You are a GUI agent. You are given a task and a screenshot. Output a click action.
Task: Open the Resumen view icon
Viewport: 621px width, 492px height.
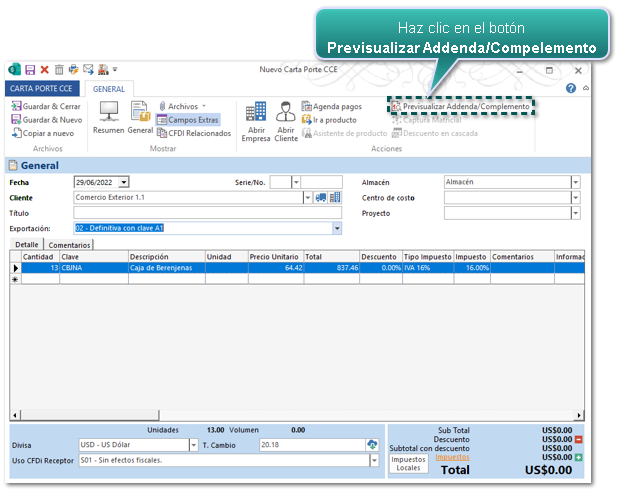pyautogui.click(x=106, y=112)
